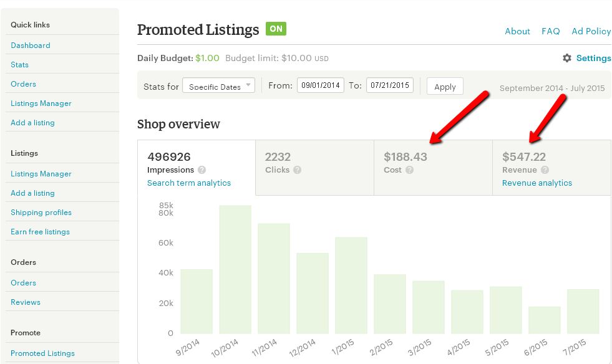
Task: Click the question mark next to Clicks
Action: [x=298, y=170]
